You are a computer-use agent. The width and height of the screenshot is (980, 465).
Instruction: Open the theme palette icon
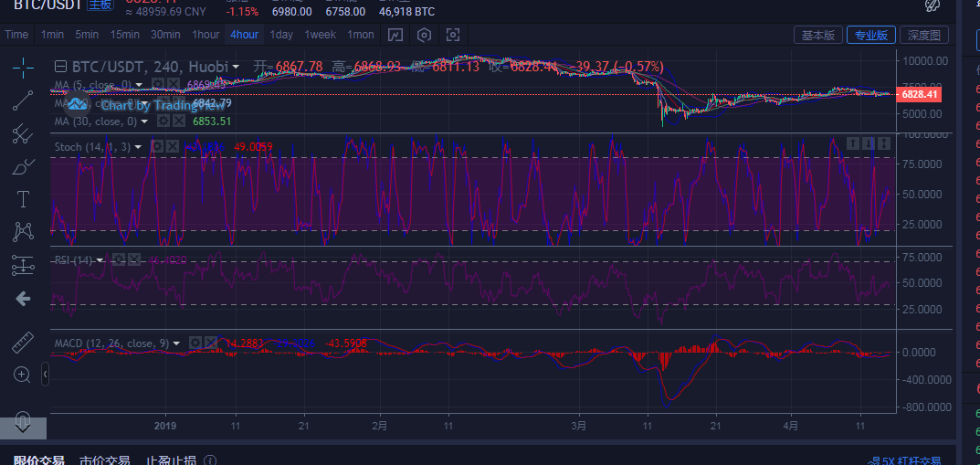(933, 5)
